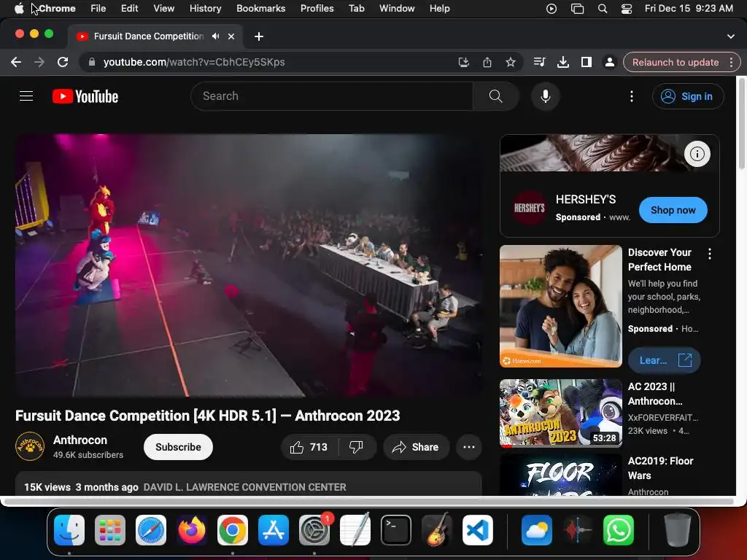Open Chrome profile icon
This screenshot has width=747, height=560.
609,62
